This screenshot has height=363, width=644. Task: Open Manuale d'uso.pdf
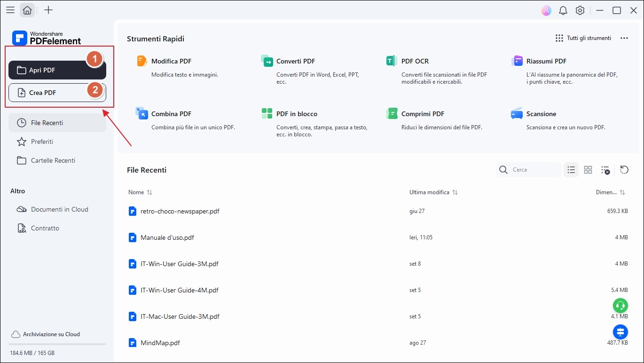(x=167, y=237)
